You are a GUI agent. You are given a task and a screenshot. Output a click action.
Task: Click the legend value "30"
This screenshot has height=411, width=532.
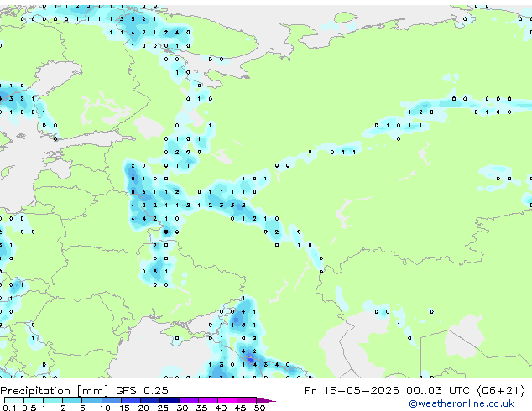(x=182, y=408)
